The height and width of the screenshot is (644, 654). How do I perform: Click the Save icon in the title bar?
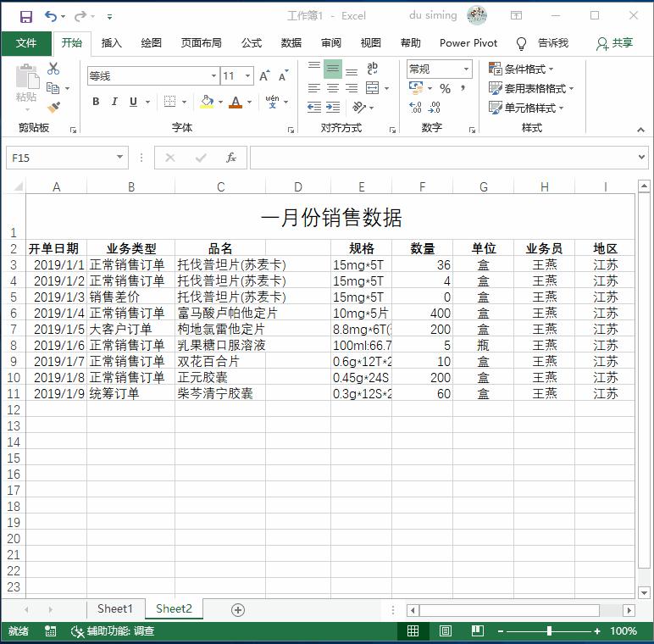(26, 17)
